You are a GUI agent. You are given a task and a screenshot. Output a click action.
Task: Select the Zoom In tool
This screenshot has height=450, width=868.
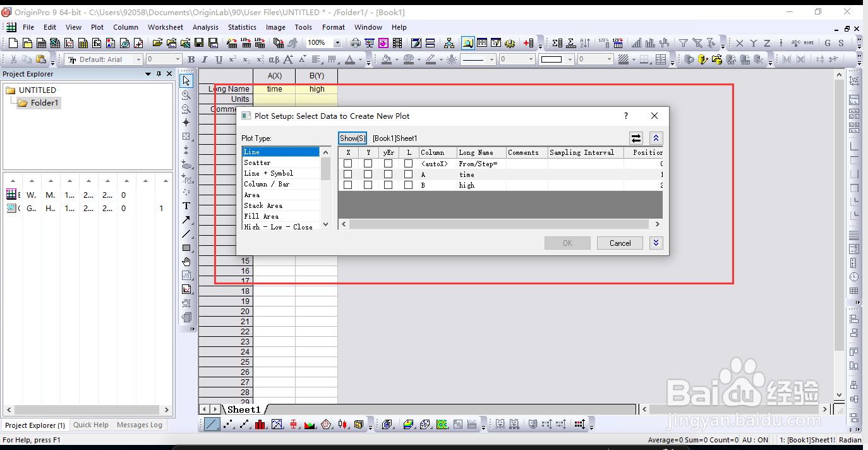[x=186, y=95]
